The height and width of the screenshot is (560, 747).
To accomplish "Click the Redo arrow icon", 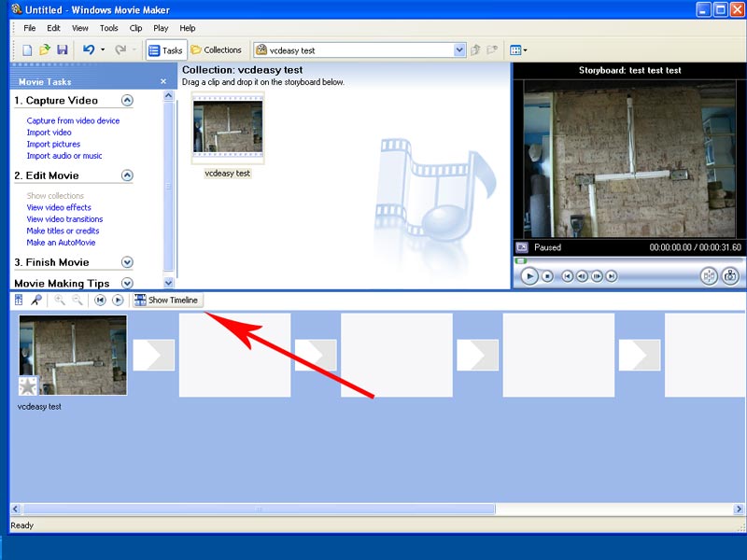I will (120, 49).
